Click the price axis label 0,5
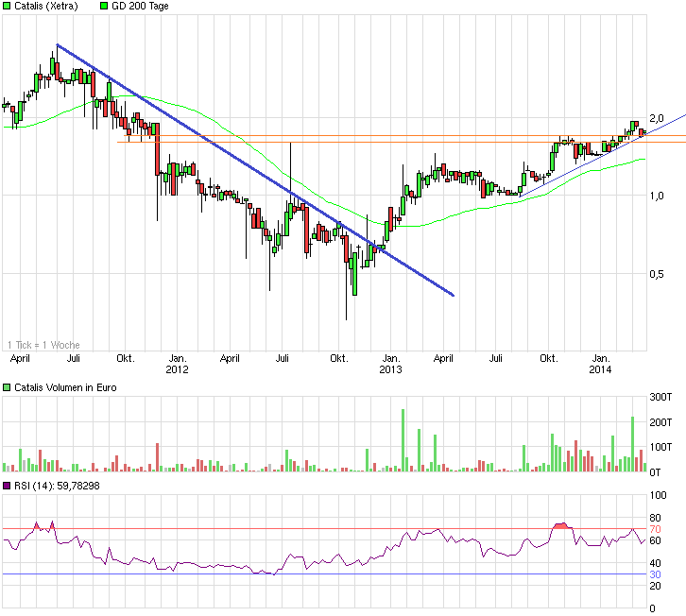The image size is (686, 616). point(657,274)
